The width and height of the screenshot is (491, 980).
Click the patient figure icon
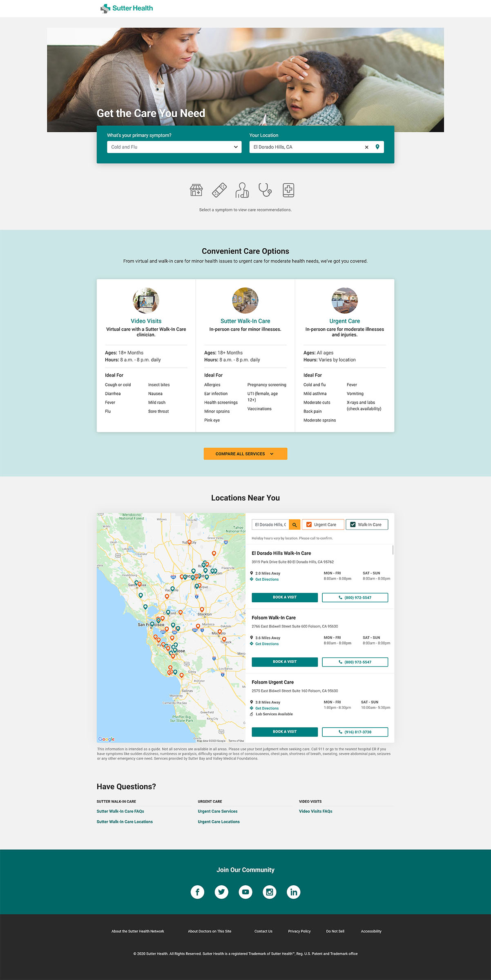[242, 190]
